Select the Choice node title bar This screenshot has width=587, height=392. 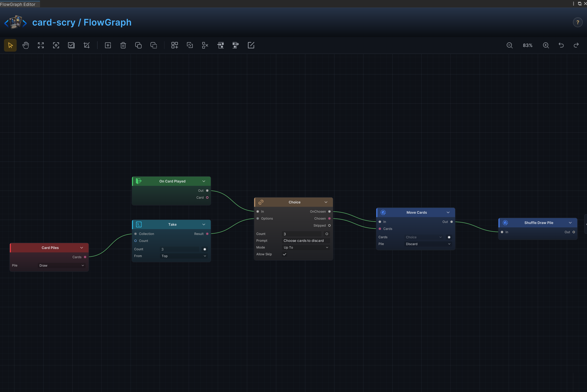(293, 202)
